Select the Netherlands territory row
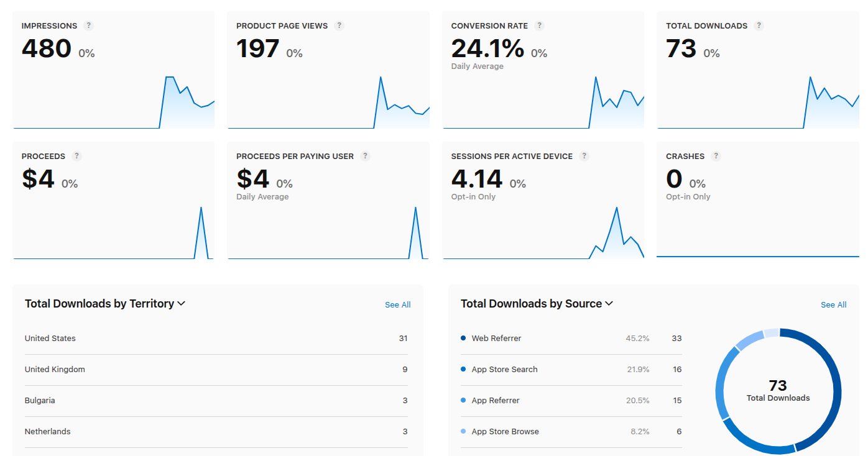 click(216, 432)
